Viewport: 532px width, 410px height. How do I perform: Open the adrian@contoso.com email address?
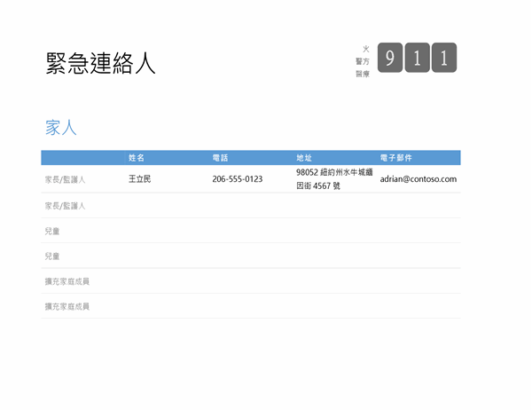tap(418, 179)
